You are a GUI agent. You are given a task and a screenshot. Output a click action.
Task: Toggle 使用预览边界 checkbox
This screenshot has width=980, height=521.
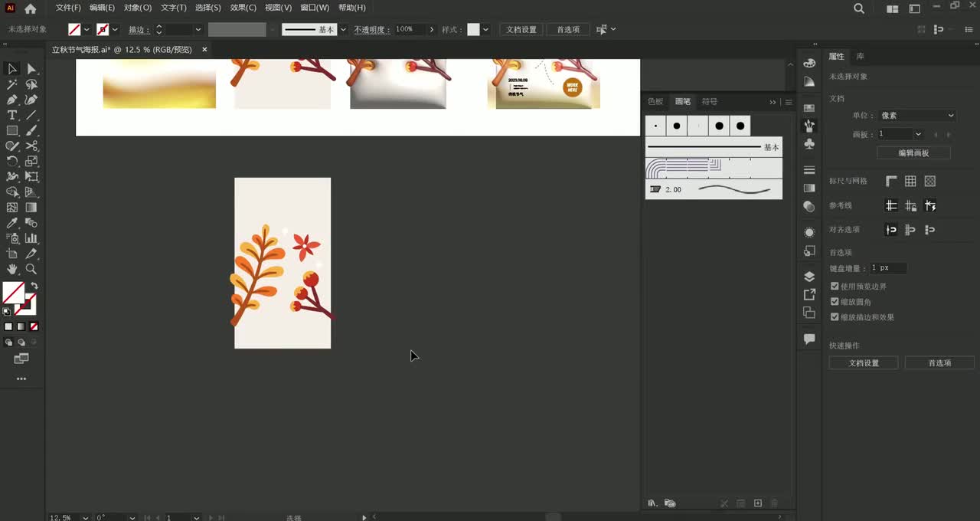click(x=835, y=286)
